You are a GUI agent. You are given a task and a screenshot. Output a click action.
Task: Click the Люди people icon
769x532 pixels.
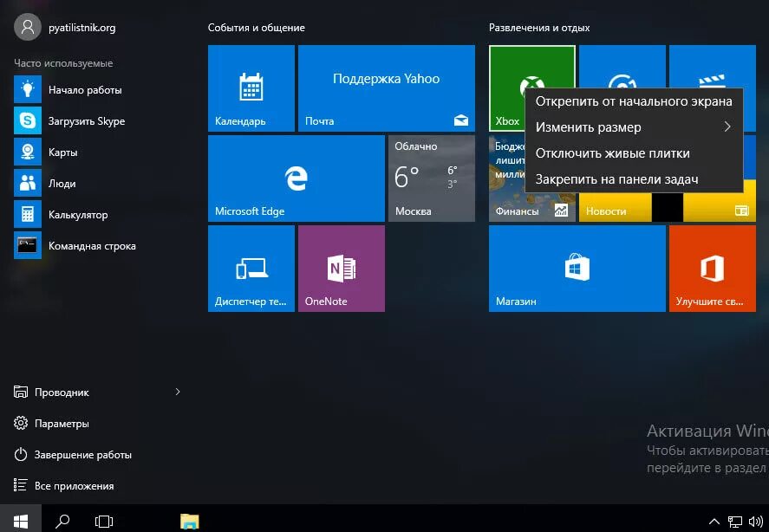(x=28, y=184)
